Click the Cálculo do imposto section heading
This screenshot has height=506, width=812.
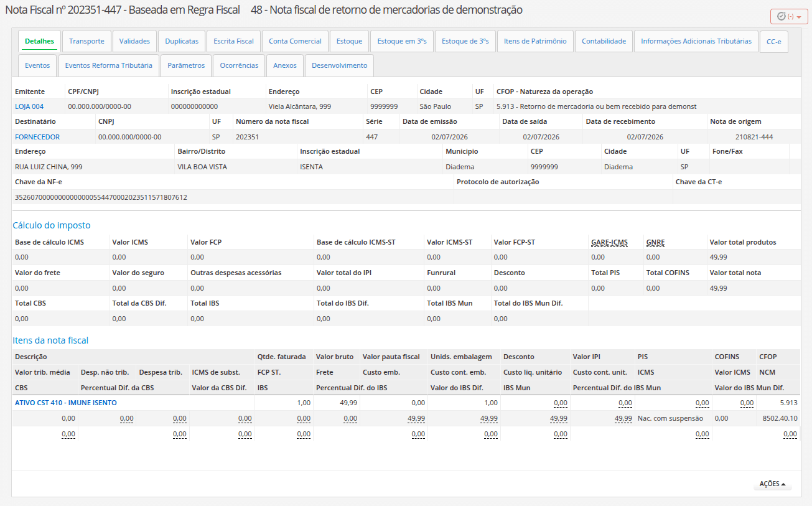(52, 225)
